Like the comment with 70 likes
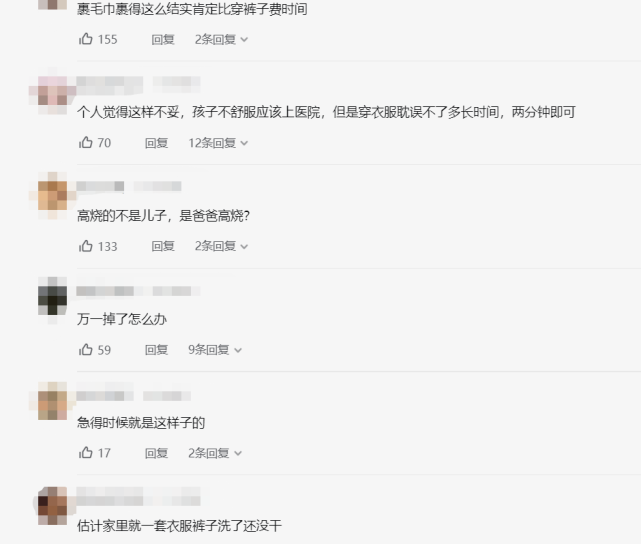641x544 pixels. 86,143
